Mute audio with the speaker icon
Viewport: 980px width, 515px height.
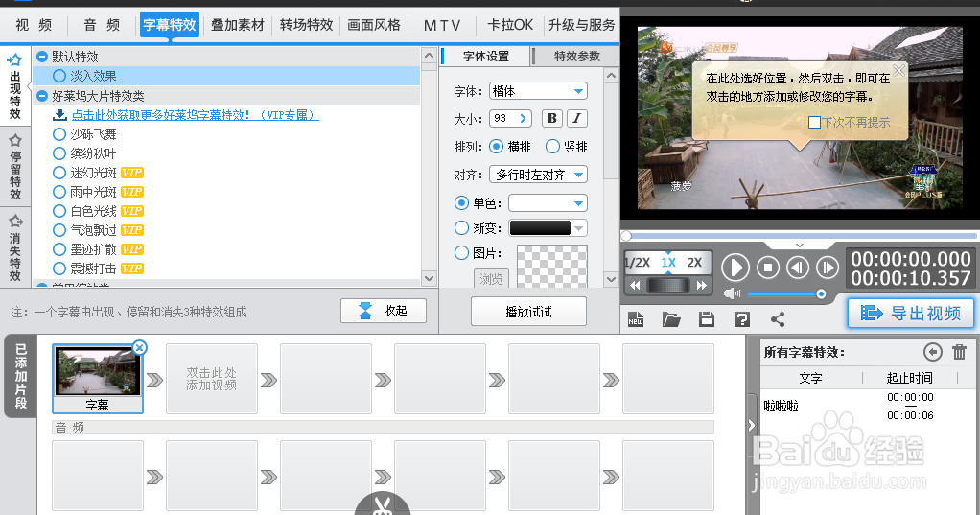(x=732, y=293)
